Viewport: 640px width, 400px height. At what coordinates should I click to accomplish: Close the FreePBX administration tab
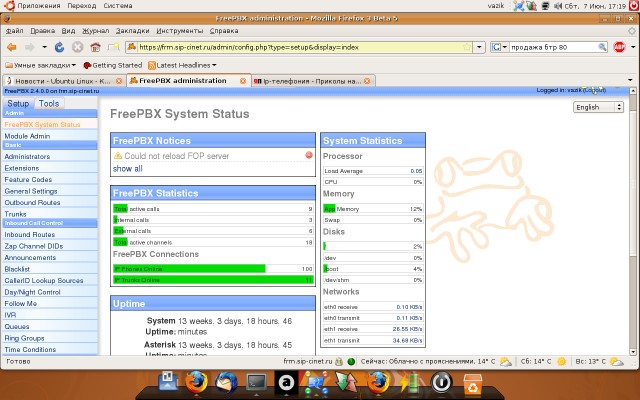[x=243, y=81]
